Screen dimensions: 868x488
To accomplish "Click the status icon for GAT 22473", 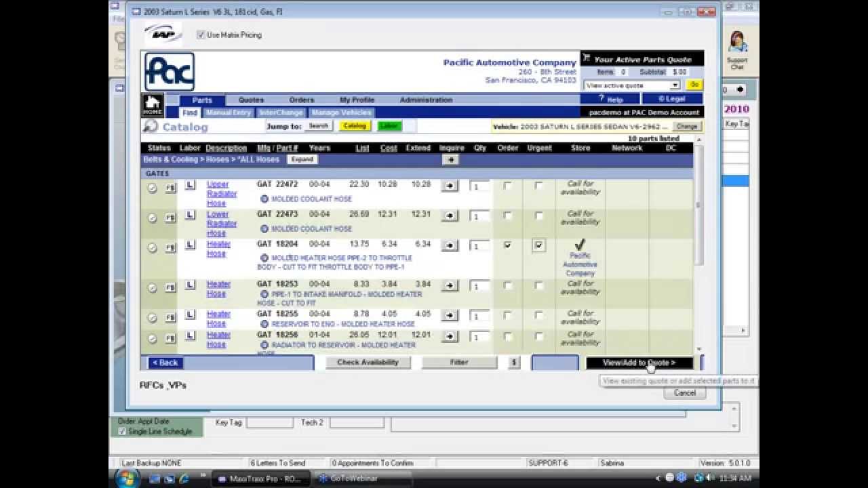I will (153, 218).
